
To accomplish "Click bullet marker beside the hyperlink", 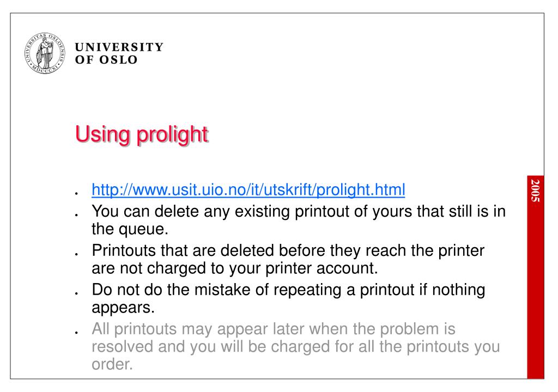I will [76, 194].
